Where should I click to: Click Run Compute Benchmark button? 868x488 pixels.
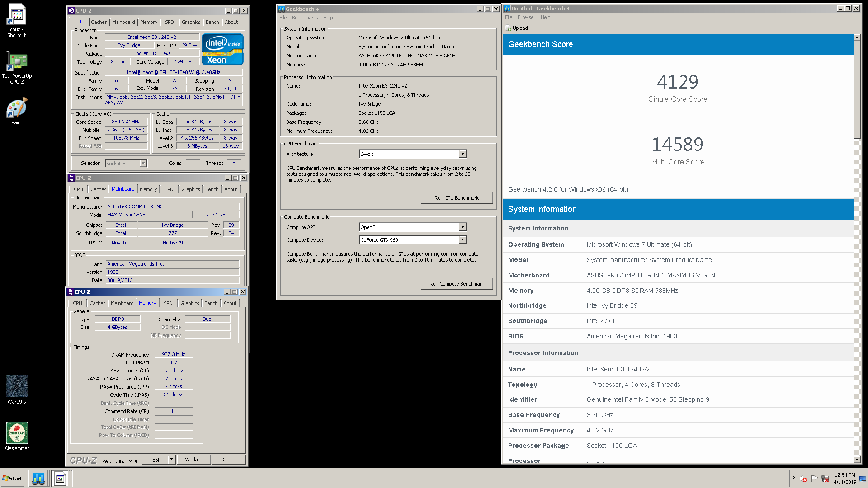tap(457, 284)
